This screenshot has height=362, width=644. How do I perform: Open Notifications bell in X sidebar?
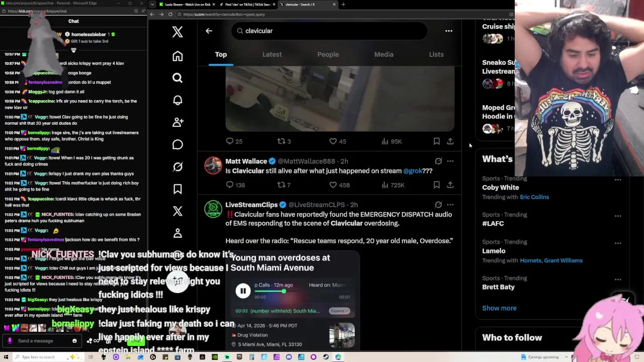coord(177,100)
